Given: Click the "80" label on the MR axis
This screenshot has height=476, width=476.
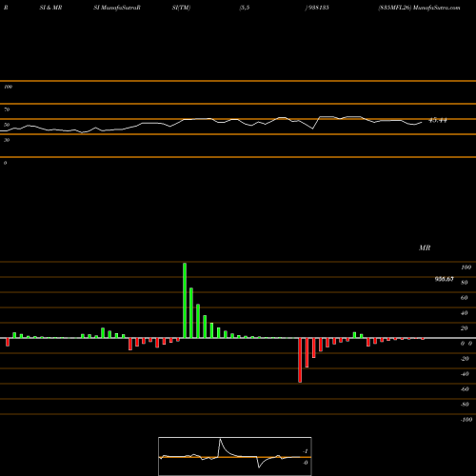Looking at the screenshot, I should (464, 283).
